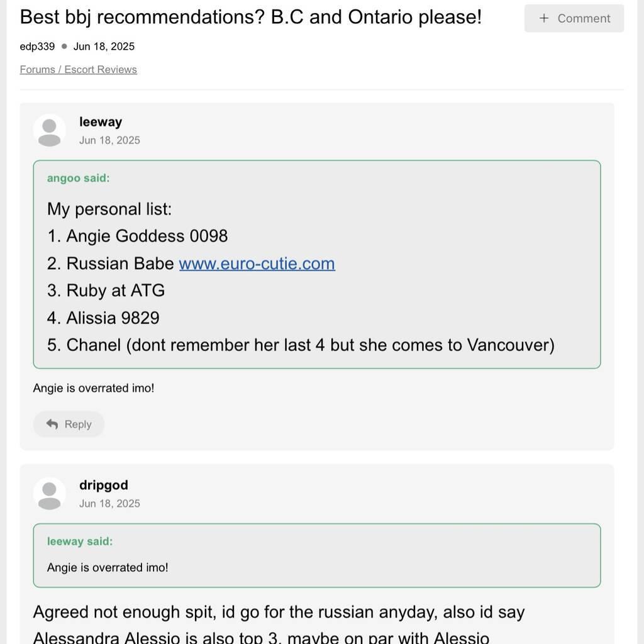Click the reply arrow icon
The height and width of the screenshot is (644, 644).
pyautogui.click(x=52, y=424)
